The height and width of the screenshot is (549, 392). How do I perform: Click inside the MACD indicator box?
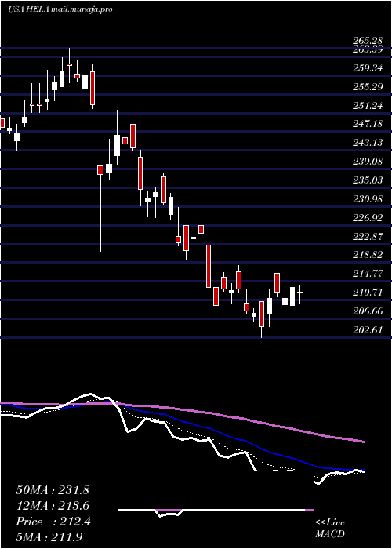click(216, 510)
